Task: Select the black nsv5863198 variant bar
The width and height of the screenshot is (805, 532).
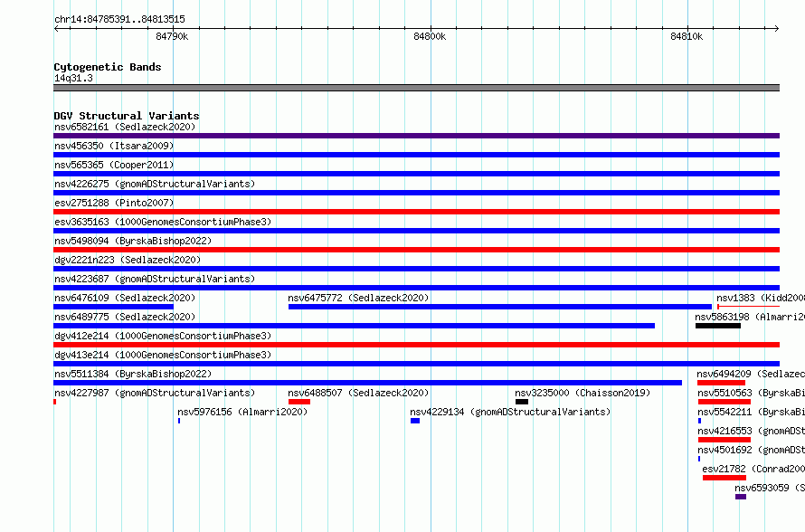Action: (x=718, y=326)
